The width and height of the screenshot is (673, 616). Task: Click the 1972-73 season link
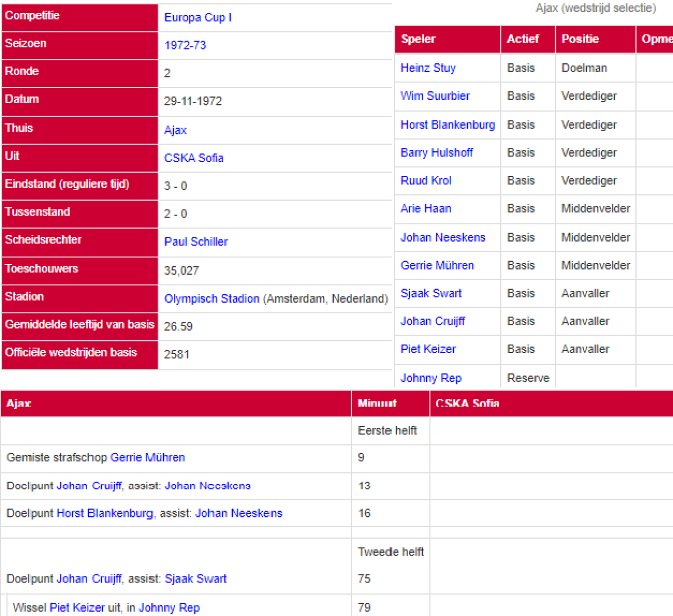185,45
